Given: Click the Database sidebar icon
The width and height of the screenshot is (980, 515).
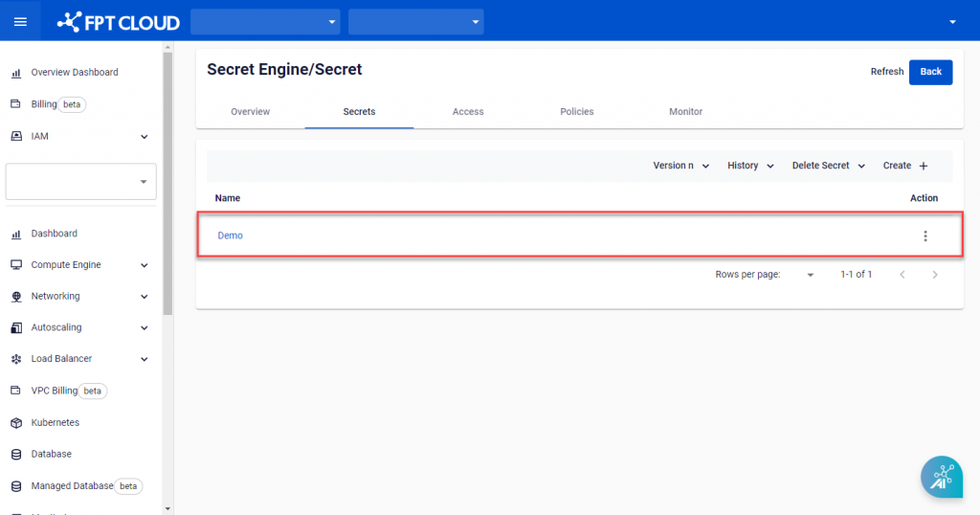Looking at the screenshot, I should (x=15, y=454).
